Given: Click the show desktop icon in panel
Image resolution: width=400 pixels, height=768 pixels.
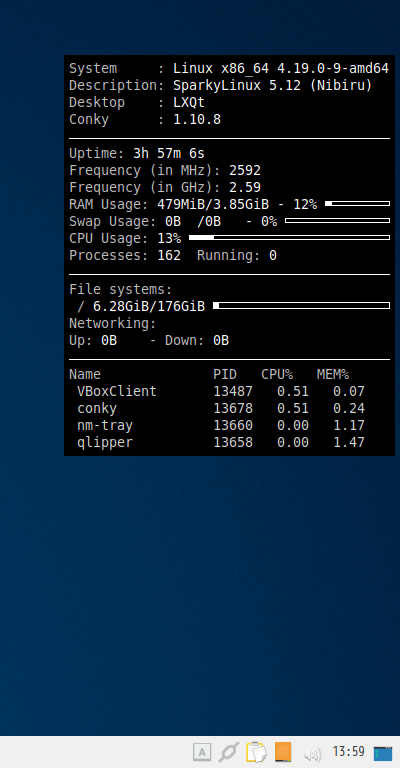Looking at the screenshot, I should point(383,753).
